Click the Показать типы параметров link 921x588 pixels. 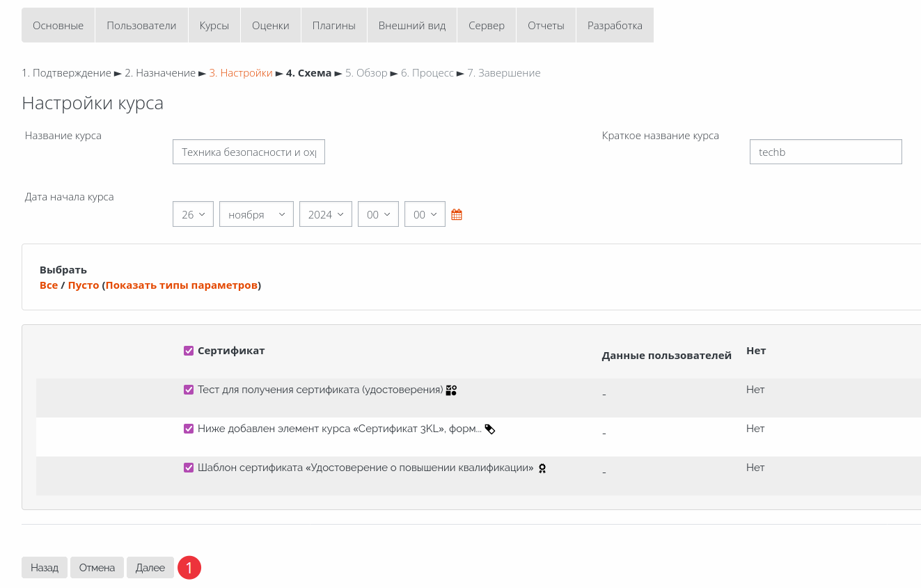pos(182,285)
